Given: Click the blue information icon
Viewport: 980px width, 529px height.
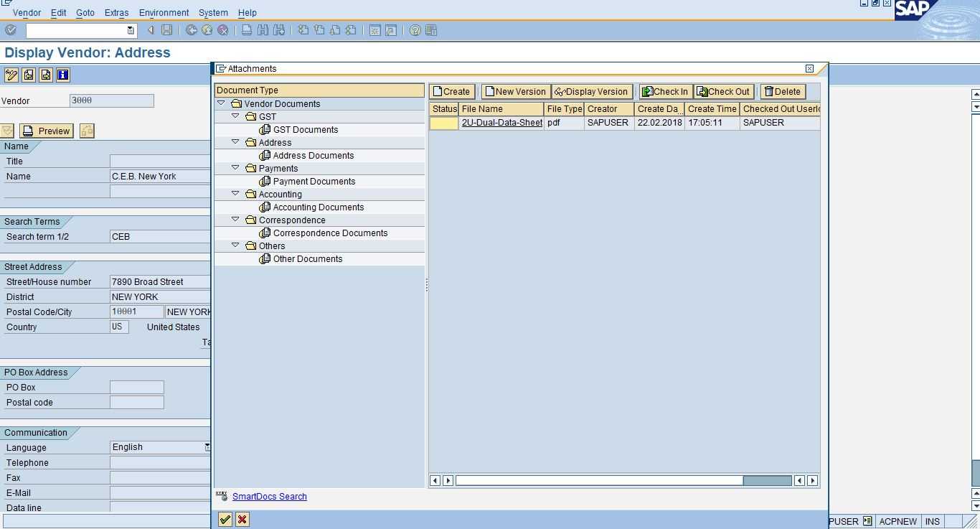Looking at the screenshot, I should [x=63, y=75].
